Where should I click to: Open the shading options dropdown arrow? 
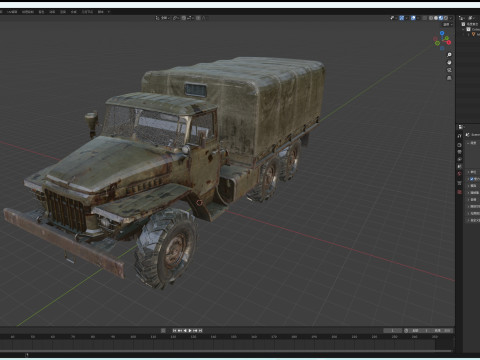tap(451, 18)
